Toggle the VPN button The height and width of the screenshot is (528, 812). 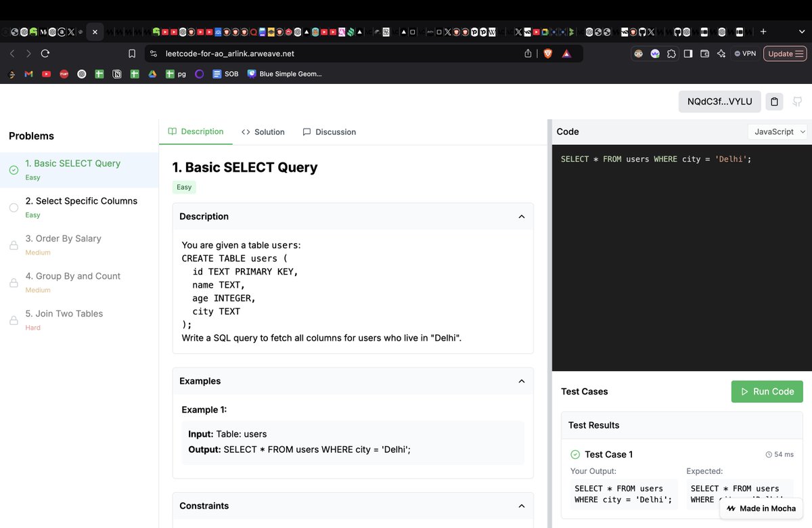click(x=745, y=53)
